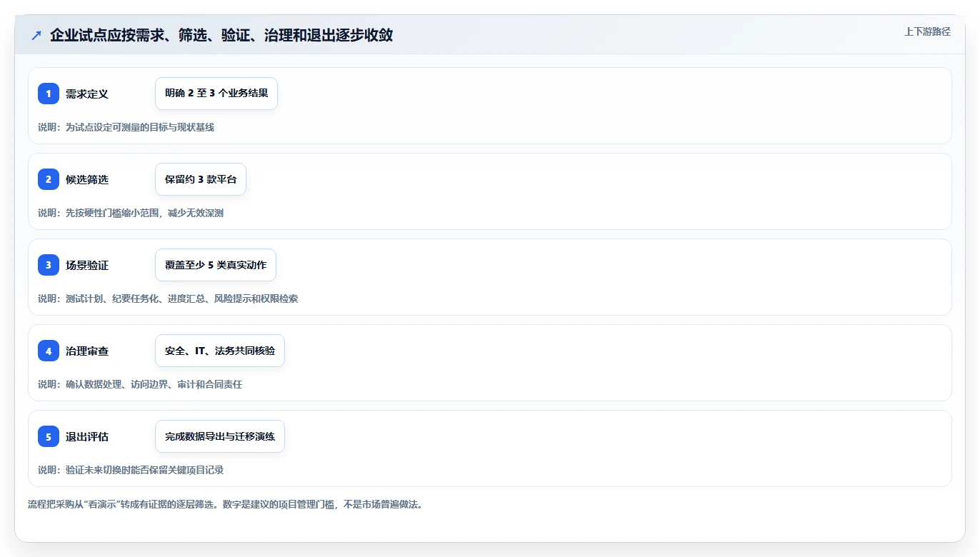The image size is (980, 557).
Task: Click the note 验证未来切换时能否保留关键项目记录
Action: [x=144, y=470]
